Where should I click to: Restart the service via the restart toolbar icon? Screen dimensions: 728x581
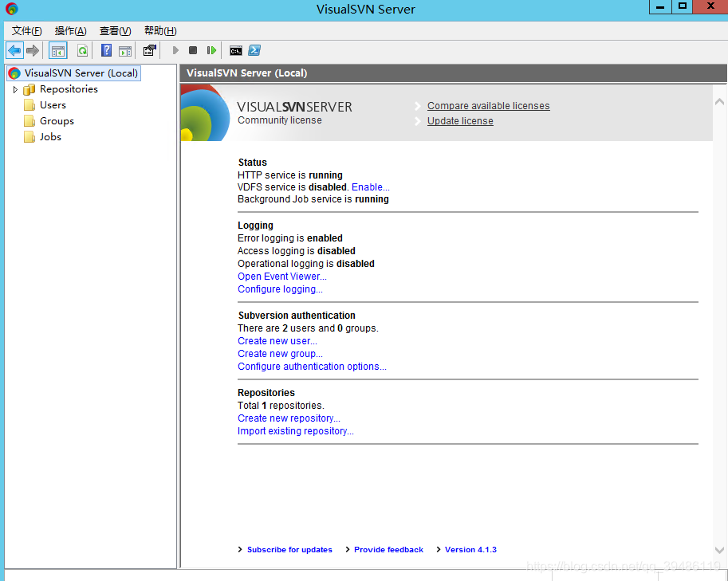click(211, 49)
